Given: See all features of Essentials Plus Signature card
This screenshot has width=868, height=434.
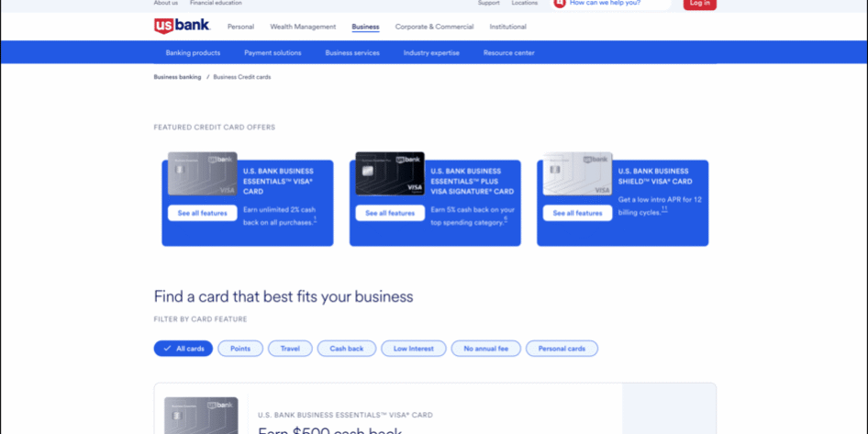Looking at the screenshot, I should pyautogui.click(x=390, y=213).
